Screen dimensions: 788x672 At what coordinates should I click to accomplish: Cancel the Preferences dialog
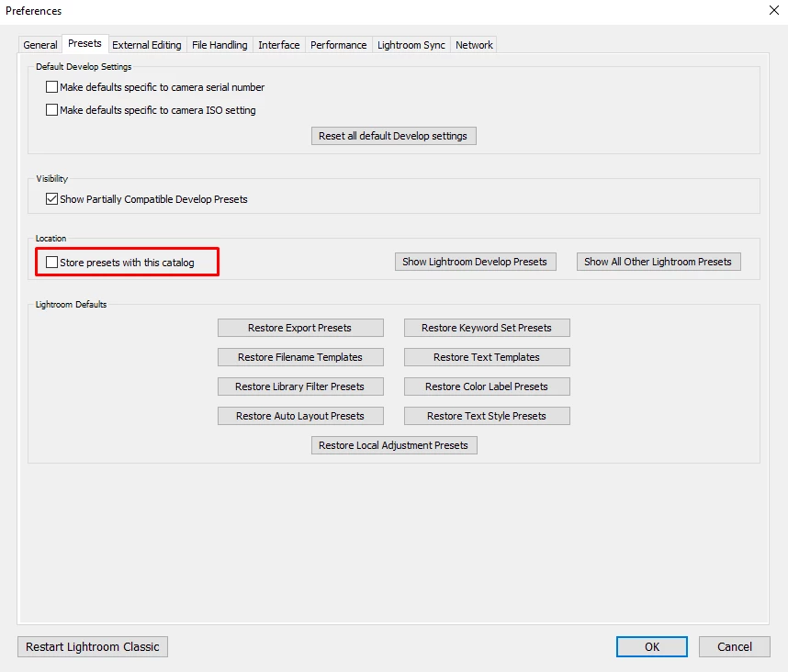(734, 646)
